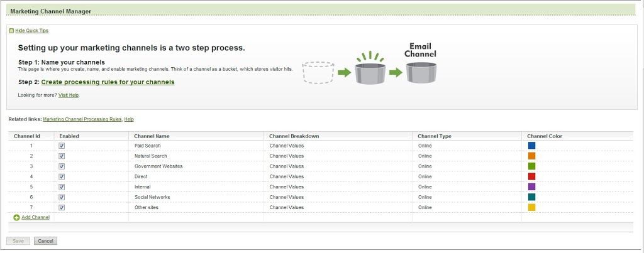Click Channel Values for the Direct channel
This screenshot has height=253, width=644.
point(286,176)
